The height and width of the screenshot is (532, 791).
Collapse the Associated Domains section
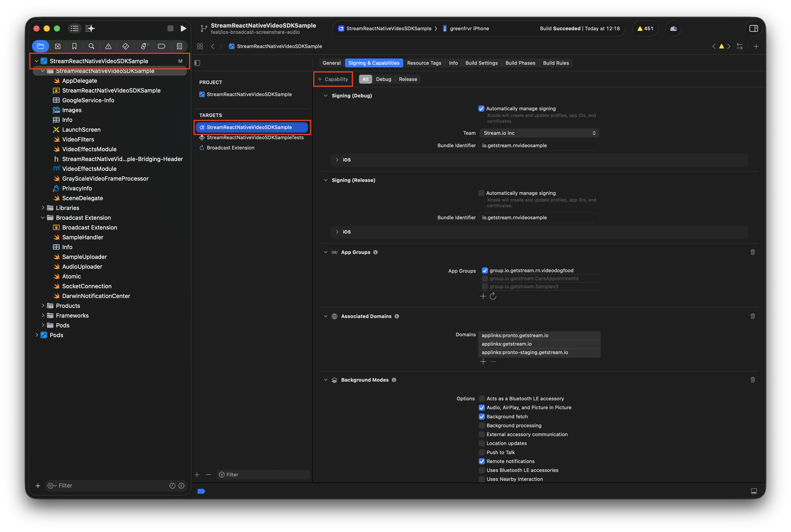(325, 316)
